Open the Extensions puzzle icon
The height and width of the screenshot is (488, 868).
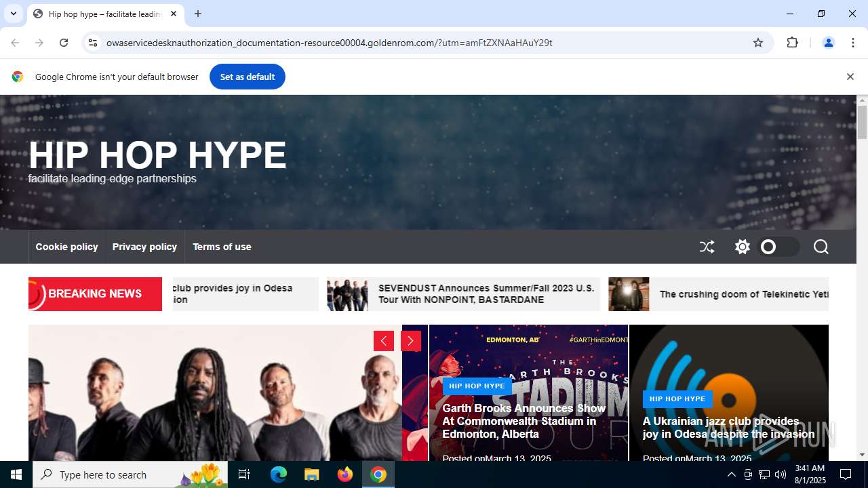(x=792, y=43)
